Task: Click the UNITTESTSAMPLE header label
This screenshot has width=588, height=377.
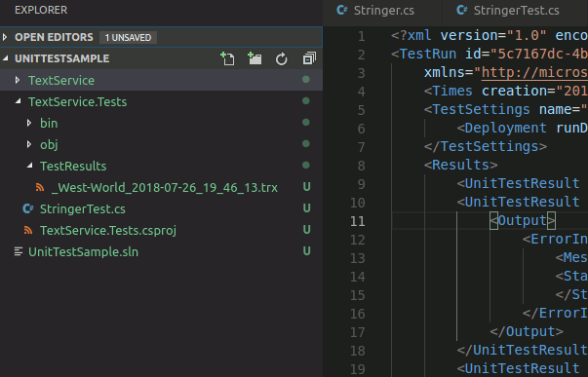Action: point(61,58)
